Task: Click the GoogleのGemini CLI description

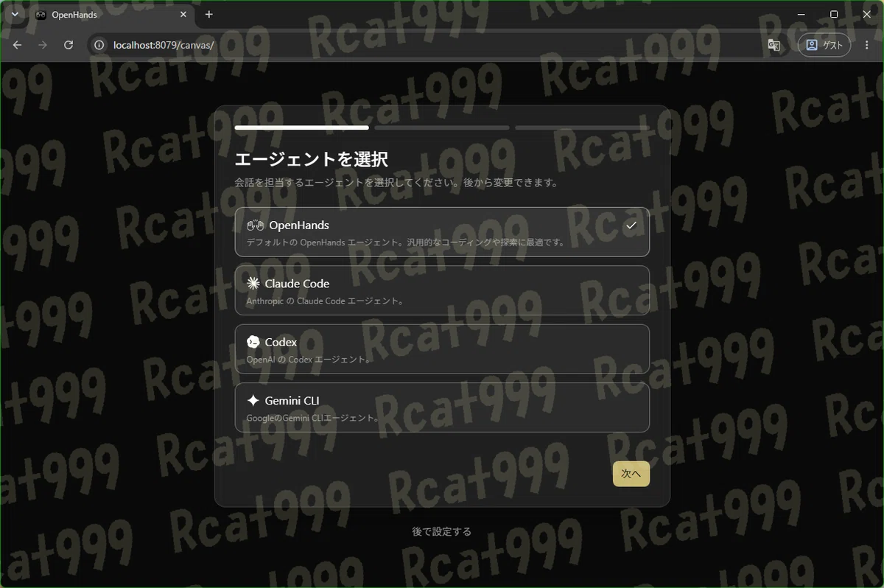Action: [312, 418]
